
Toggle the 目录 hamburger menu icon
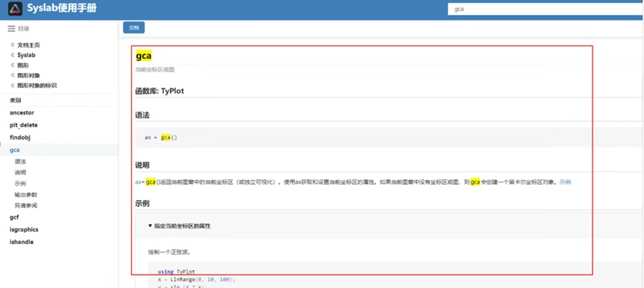(11, 28)
